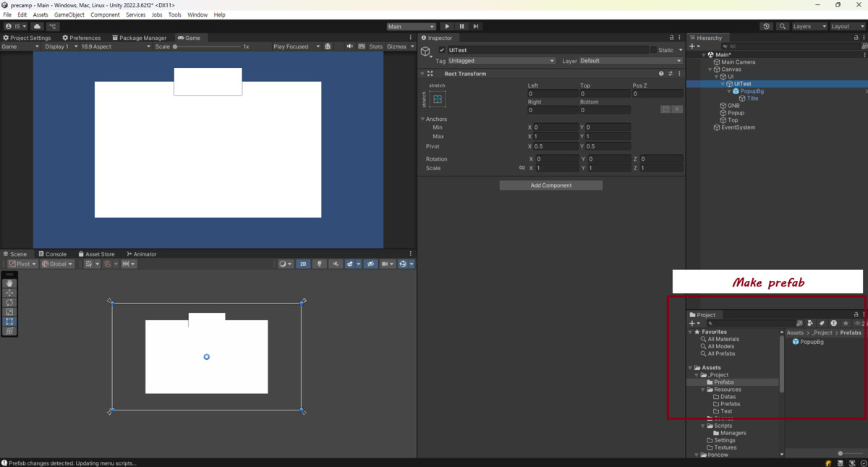This screenshot has height=467, width=868.
Task: Open the Tag dropdown
Action: pyautogui.click(x=501, y=61)
